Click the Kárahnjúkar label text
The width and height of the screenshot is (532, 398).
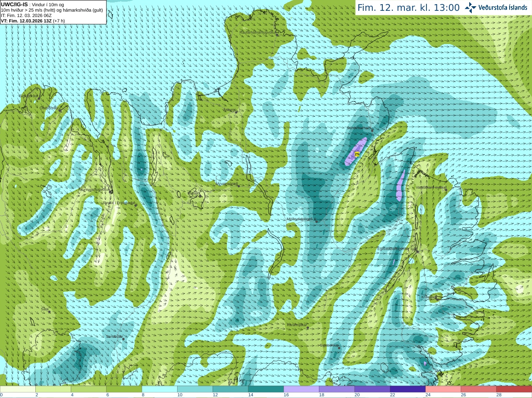tap(297, 325)
